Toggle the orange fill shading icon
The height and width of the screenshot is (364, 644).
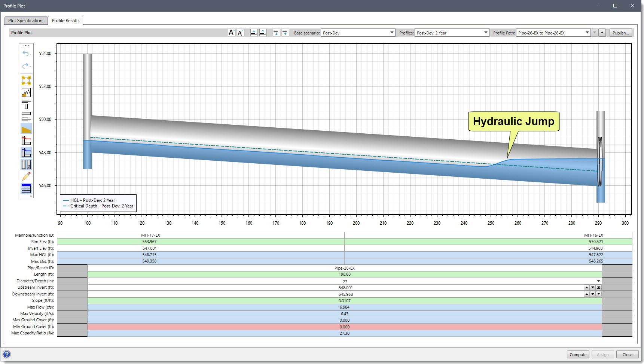coord(25,128)
